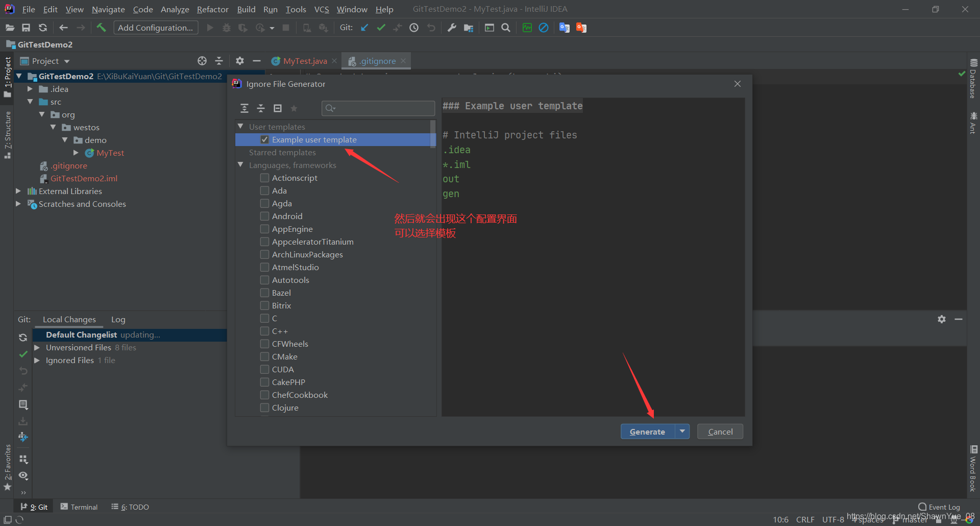Click Collapse All icon in Ignore File Generator
This screenshot has width=980, height=526.
pos(261,108)
